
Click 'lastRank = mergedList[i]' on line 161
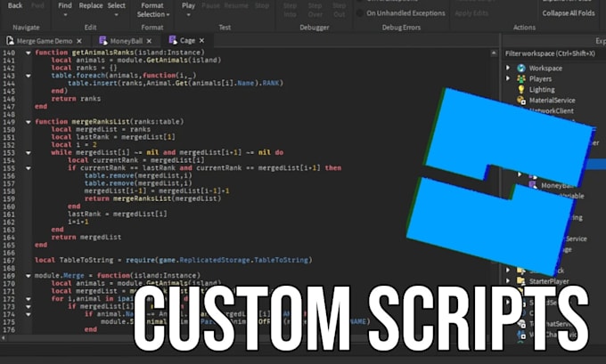[118, 214]
